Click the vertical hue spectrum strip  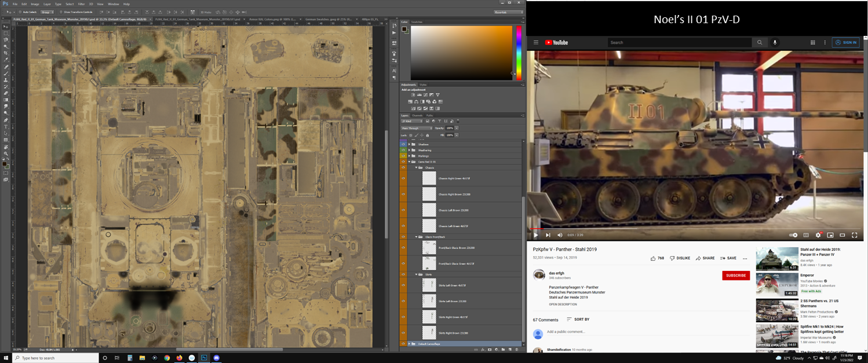(519, 53)
